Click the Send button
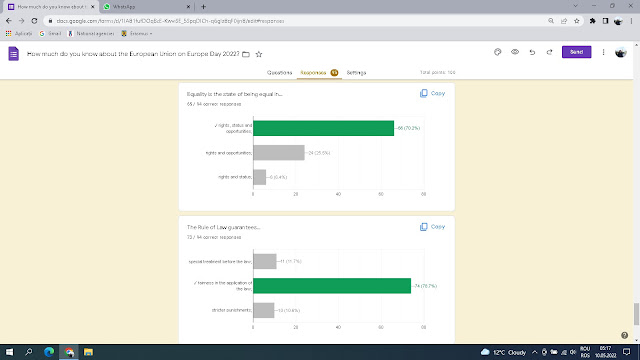Screen dimensions: 640x360 coord(576,52)
